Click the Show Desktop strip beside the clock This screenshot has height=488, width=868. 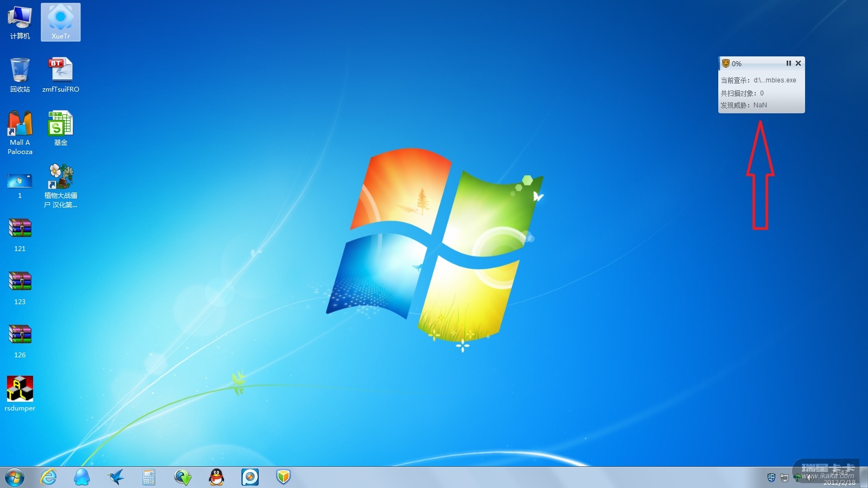coord(864,478)
